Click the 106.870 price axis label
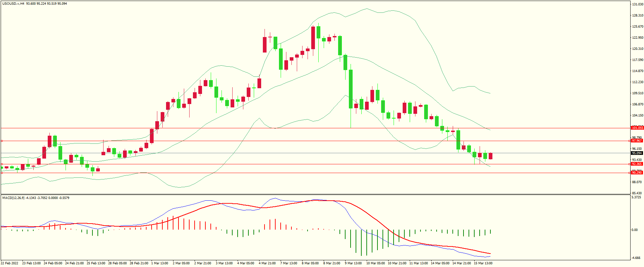This screenshot has width=644, height=267. (x=638, y=104)
